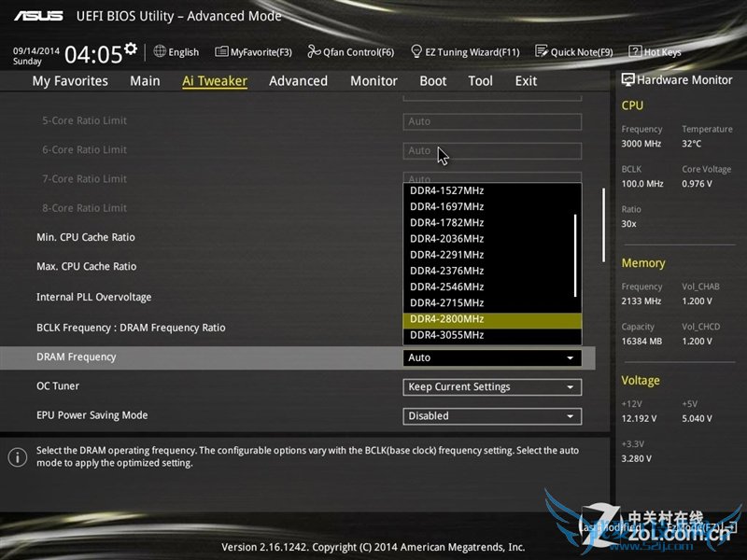Click EPU Power Saving Mode label
The width and height of the screenshot is (747, 560).
(x=92, y=415)
